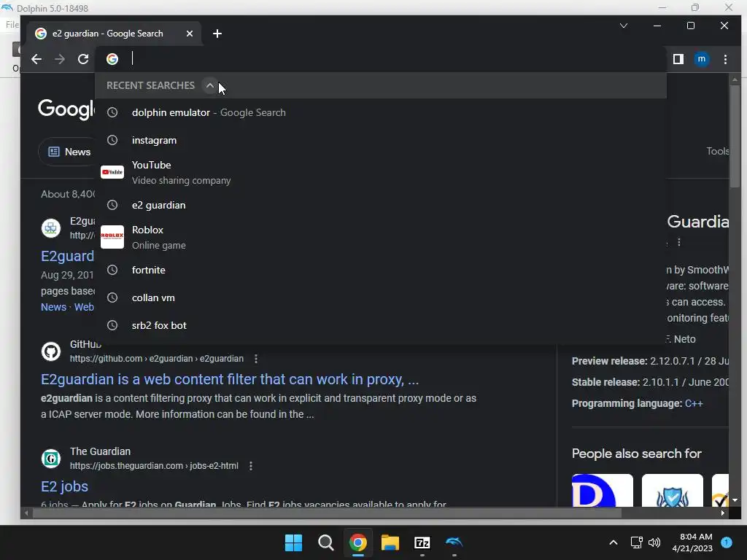Click the vertical scrollbar thumb of the page
This screenshot has width=747, height=560.
tap(735, 136)
